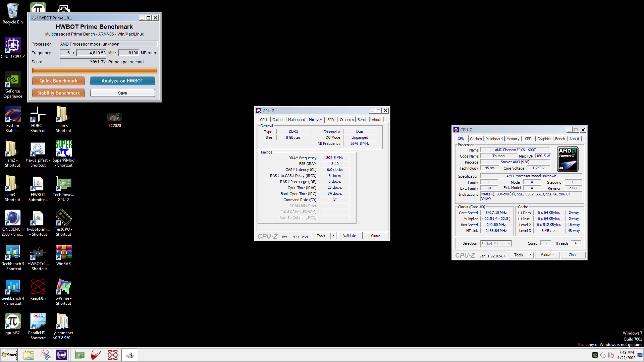
Task: Launch wPrime Shortcut icon
Action: click(63, 292)
